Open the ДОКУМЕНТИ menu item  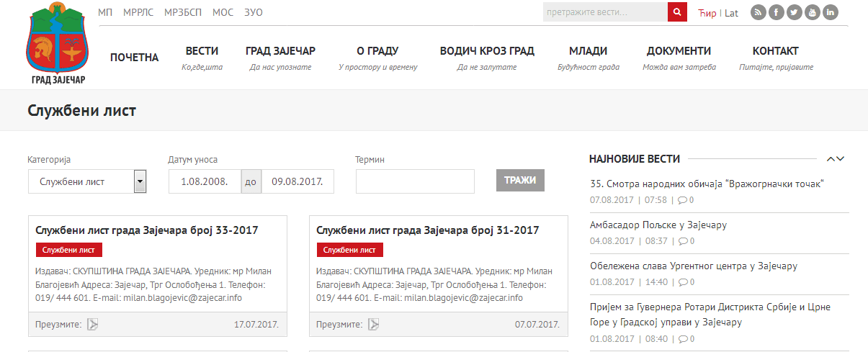coord(679,51)
